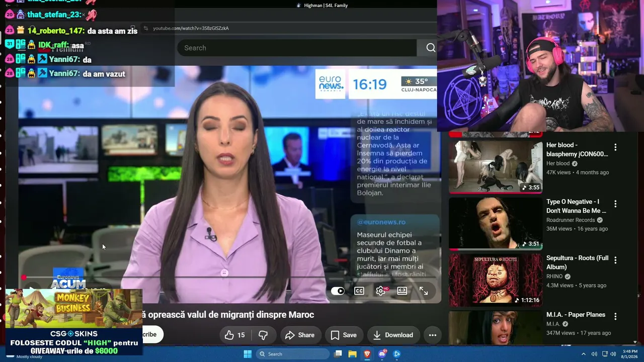Click inside the YouTube search field
Viewport: 644px width, 362px height.
(x=297, y=48)
